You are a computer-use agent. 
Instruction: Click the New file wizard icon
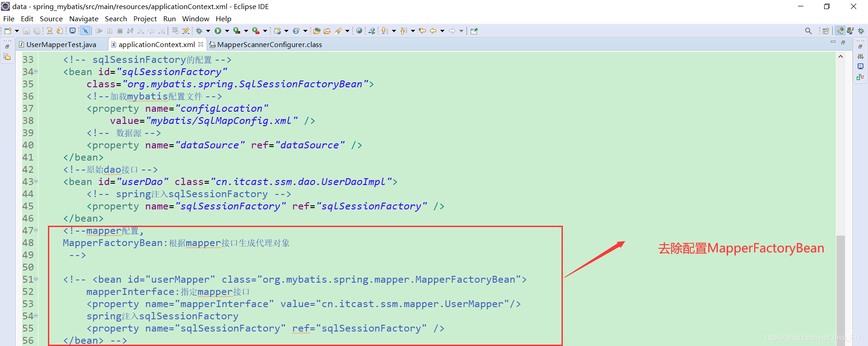tap(8, 31)
